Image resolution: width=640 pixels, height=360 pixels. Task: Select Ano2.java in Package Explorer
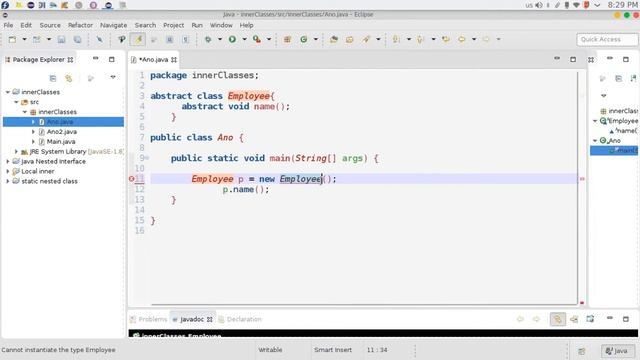point(62,131)
